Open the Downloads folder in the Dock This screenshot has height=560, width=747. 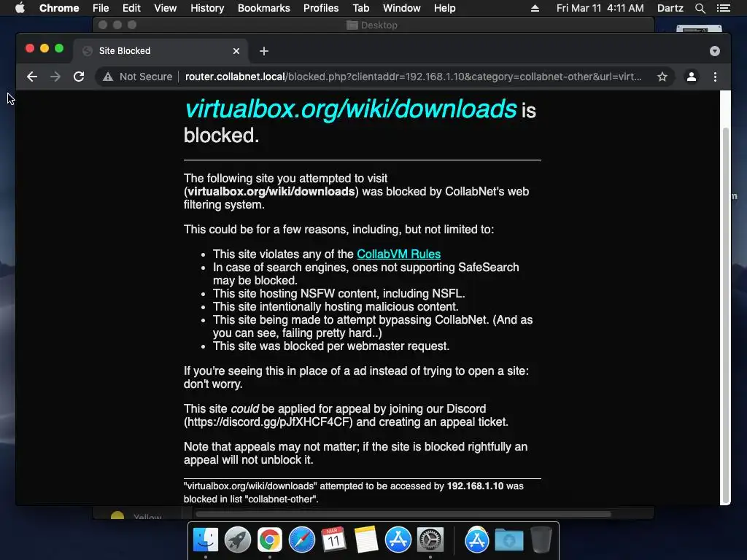pyautogui.click(x=508, y=540)
